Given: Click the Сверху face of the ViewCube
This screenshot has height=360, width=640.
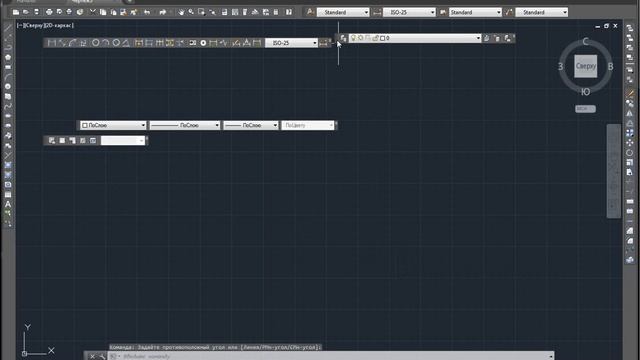Looking at the screenshot, I should pos(586,66).
